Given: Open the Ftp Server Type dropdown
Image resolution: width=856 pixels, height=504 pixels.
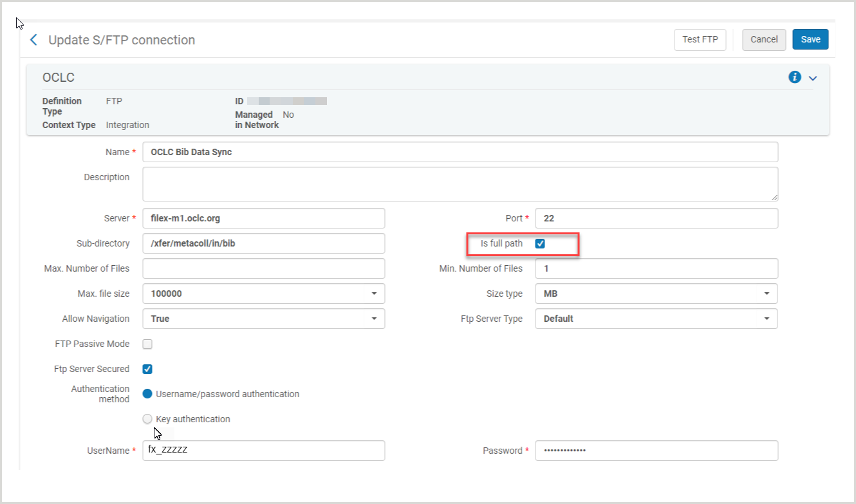Looking at the screenshot, I should pos(656,319).
